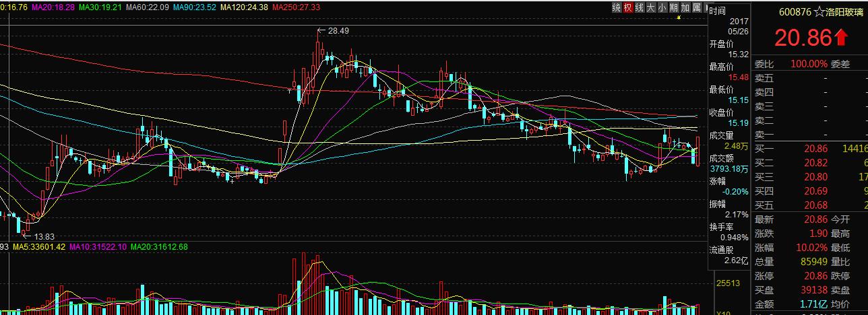Click the 最高价 value 15.48
Viewport: 868px width, 315px height.
(739, 77)
